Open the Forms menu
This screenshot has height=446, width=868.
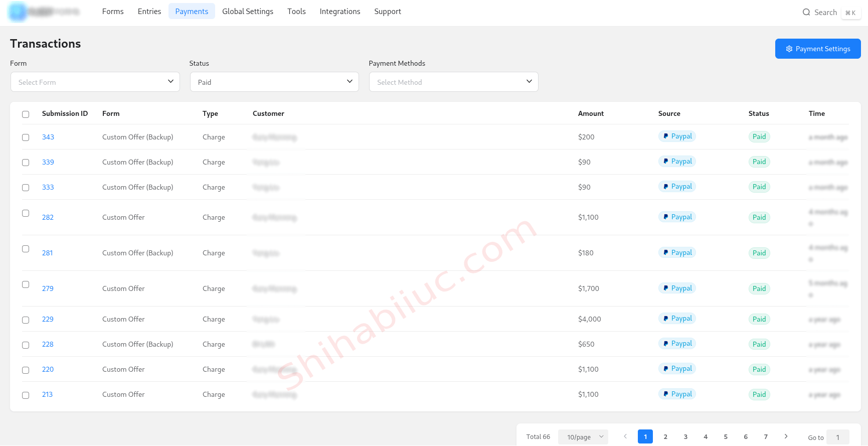pos(113,11)
